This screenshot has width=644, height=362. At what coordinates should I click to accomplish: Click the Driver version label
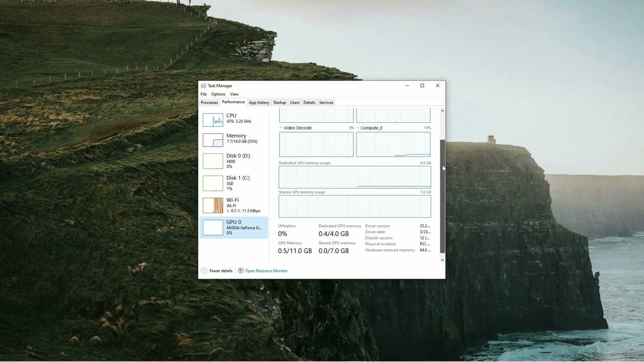378,226
